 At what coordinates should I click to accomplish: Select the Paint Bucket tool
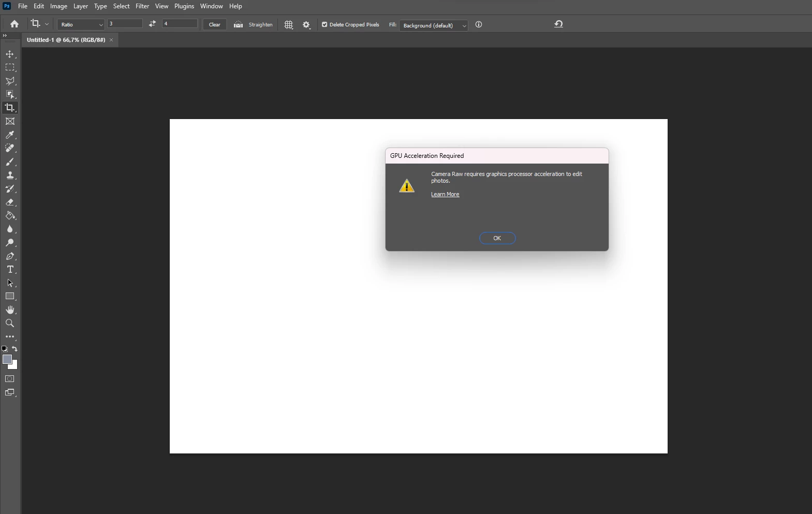[x=10, y=216]
